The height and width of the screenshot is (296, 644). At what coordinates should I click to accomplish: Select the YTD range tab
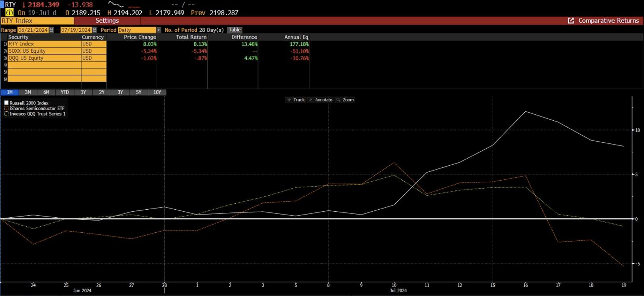coord(65,92)
